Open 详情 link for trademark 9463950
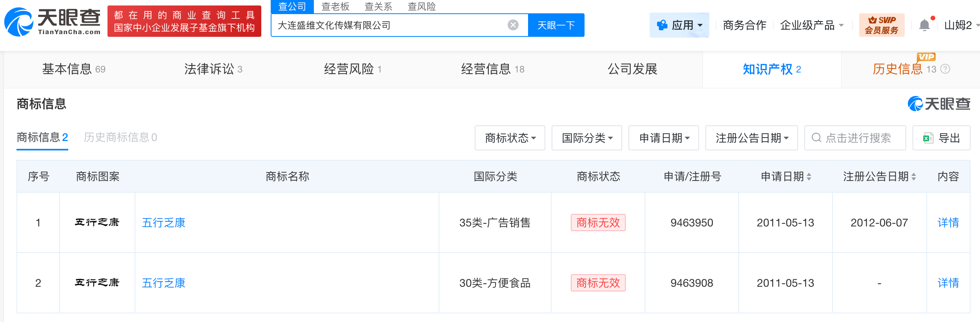Viewport: 980px width, 322px height. point(948,223)
